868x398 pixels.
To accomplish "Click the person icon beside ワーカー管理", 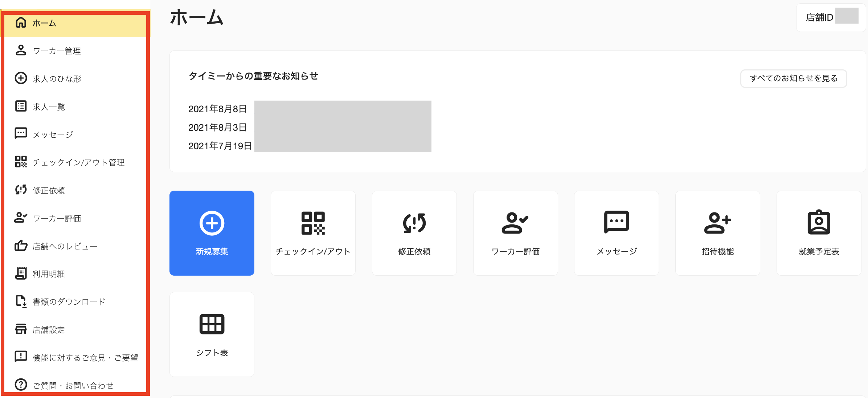I will point(21,50).
